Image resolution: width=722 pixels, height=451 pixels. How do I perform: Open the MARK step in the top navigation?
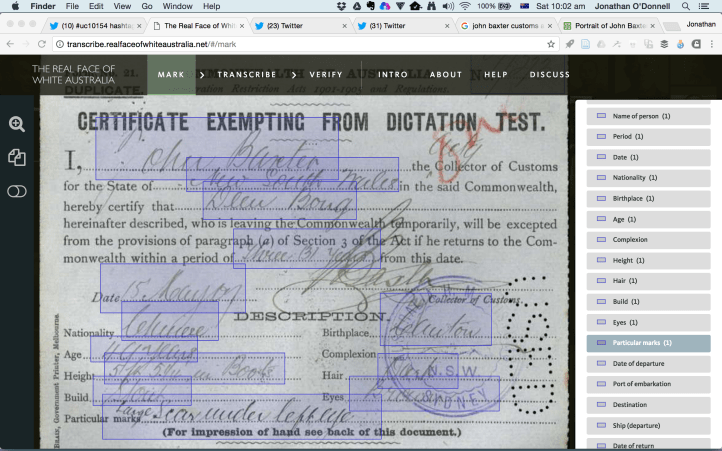[171, 75]
